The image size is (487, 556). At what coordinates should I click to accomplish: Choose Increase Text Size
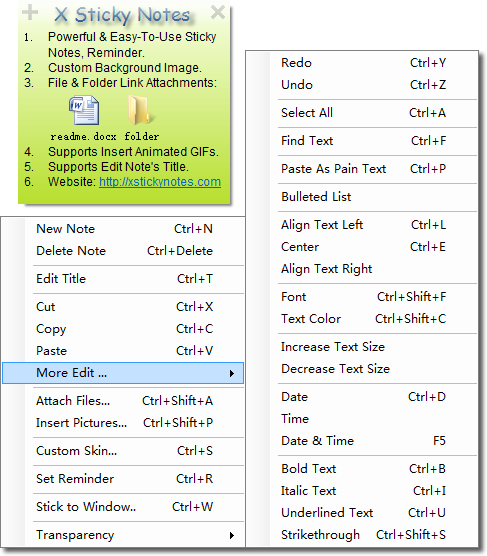click(x=363, y=347)
